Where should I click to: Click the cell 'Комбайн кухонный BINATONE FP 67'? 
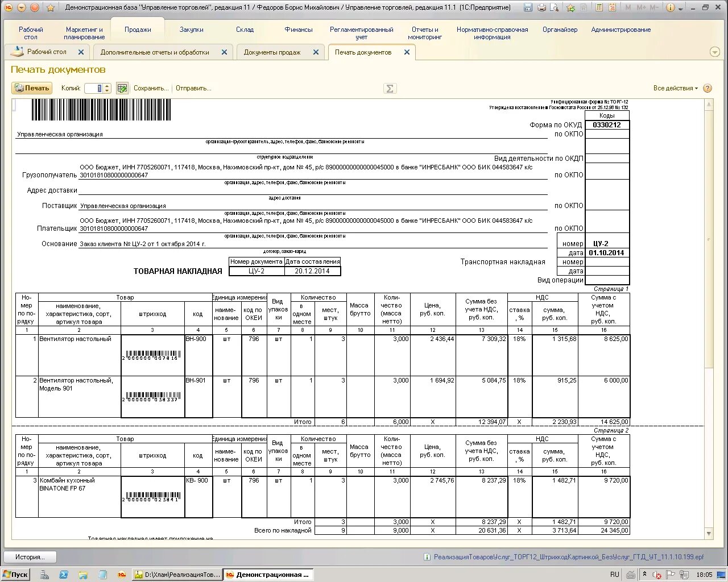(80, 497)
